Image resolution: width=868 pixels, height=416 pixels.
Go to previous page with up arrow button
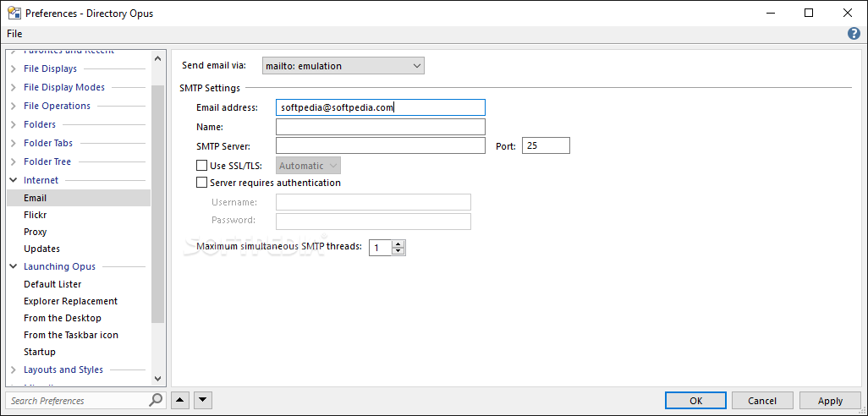[x=181, y=400]
